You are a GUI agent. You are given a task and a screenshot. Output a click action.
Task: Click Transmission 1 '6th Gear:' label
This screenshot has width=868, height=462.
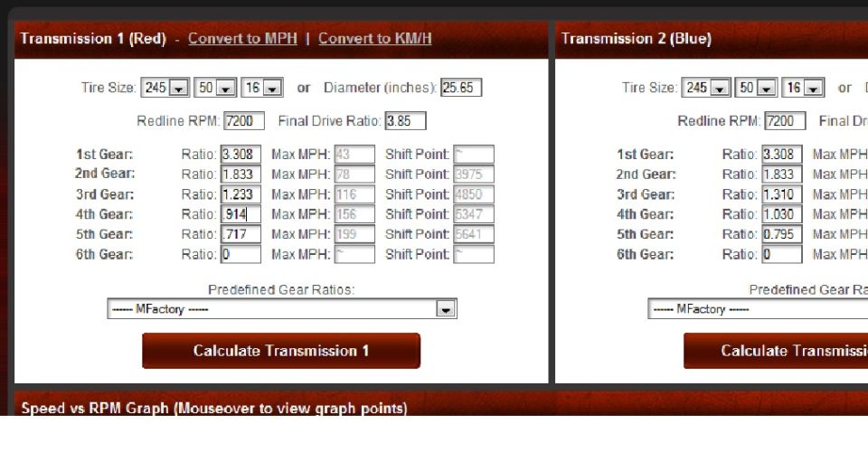[105, 255]
